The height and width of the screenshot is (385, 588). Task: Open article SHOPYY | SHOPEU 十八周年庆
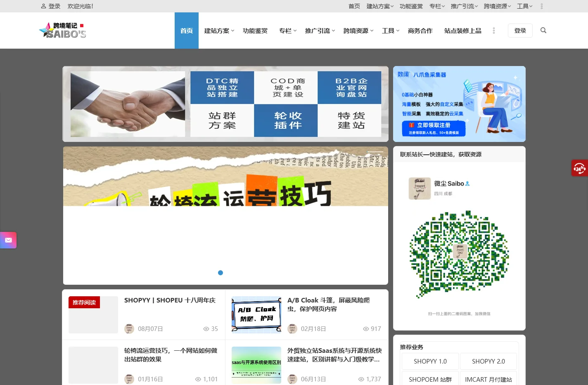pos(170,300)
